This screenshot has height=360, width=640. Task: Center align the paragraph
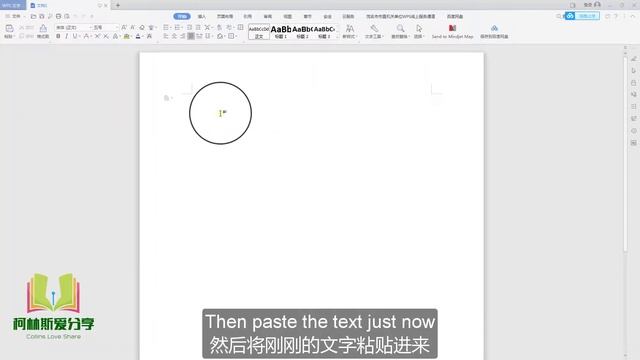pos(174,36)
